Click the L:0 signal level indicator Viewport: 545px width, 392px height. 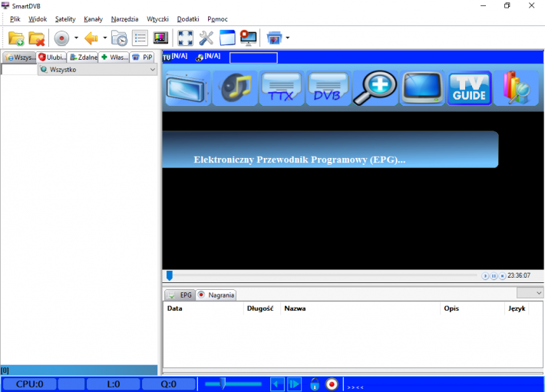tap(114, 384)
